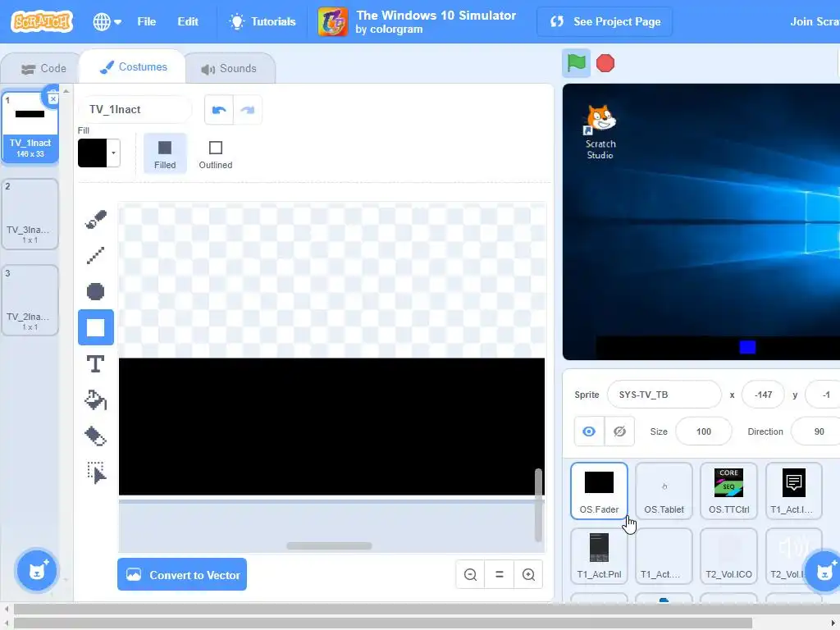
Task: Select the T1_Act.... sprite beside T1_Act.Pnl
Action: 664,556
